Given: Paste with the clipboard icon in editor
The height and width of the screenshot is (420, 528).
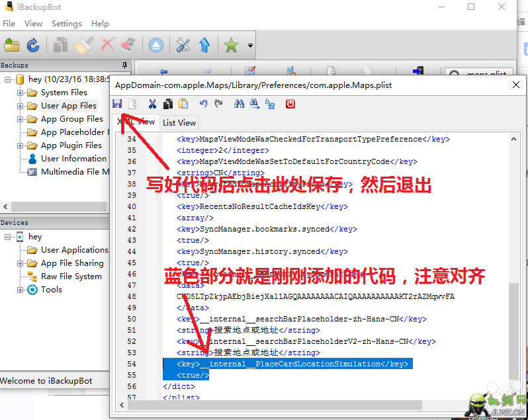Looking at the screenshot, I should pyautogui.click(x=183, y=104).
